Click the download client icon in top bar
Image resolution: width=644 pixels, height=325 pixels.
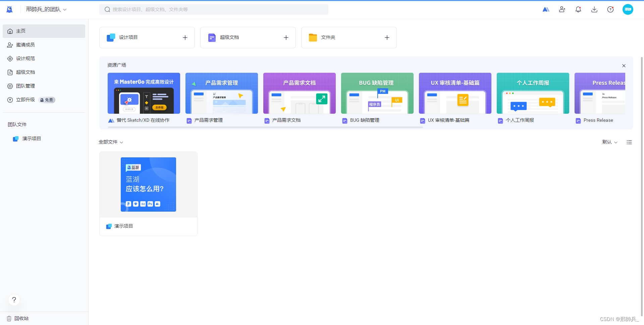click(x=594, y=9)
